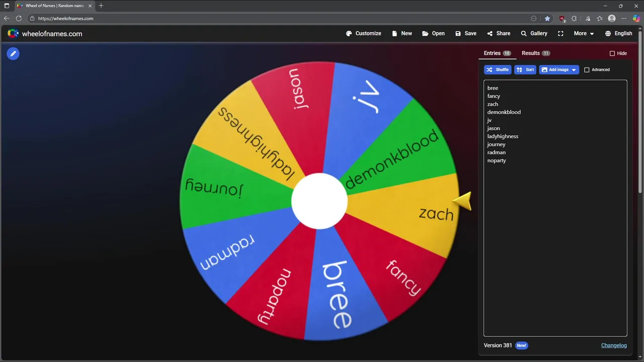Switch to the Entries tab

(x=497, y=53)
